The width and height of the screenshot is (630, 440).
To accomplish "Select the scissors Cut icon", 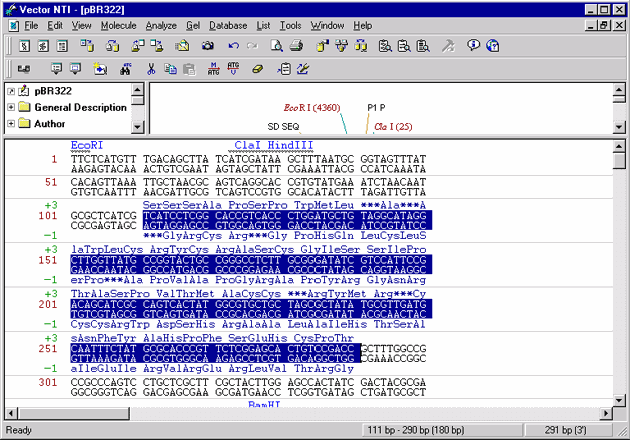I will click(151, 69).
